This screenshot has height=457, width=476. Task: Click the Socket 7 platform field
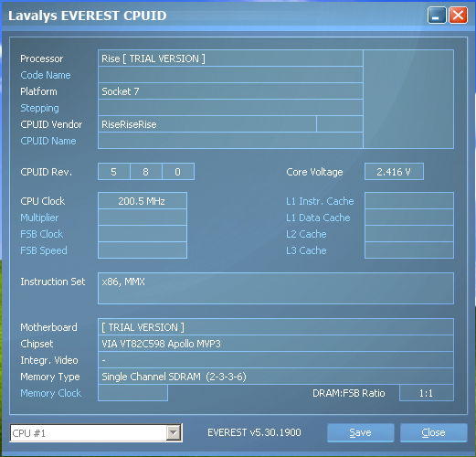coord(230,91)
